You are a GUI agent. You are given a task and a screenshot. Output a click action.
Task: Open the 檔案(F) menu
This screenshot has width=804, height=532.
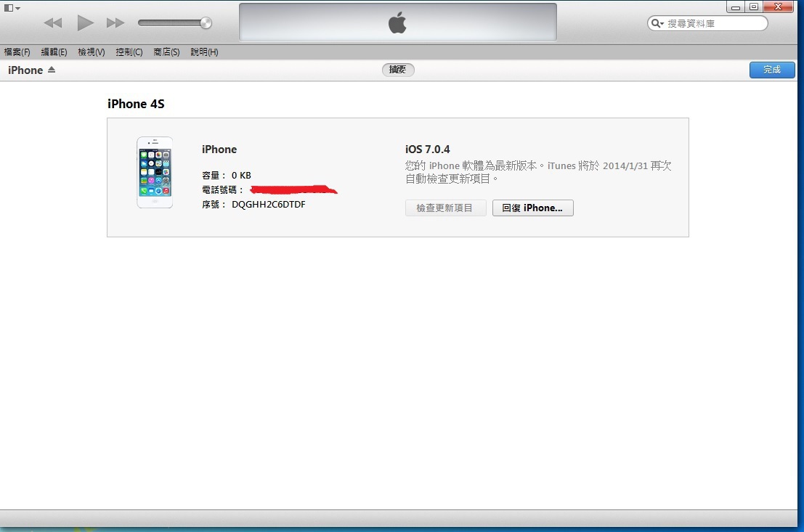point(17,52)
